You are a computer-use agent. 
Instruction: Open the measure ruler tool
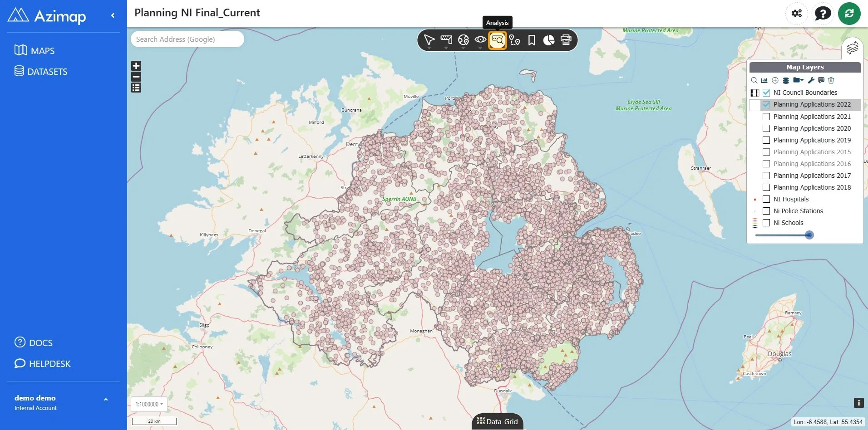click(446, 40)
